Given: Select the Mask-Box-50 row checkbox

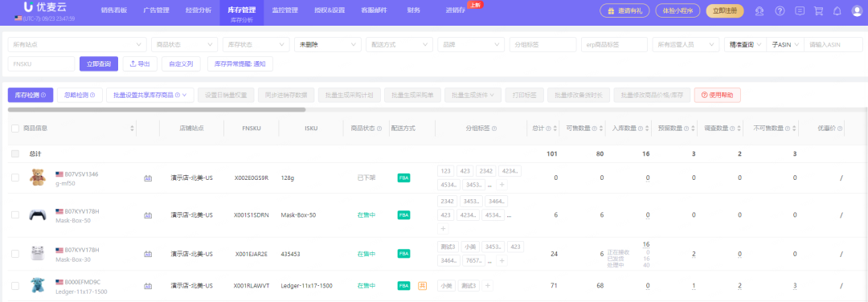Looking at the screenshot, I should click(x=15, y=214).
